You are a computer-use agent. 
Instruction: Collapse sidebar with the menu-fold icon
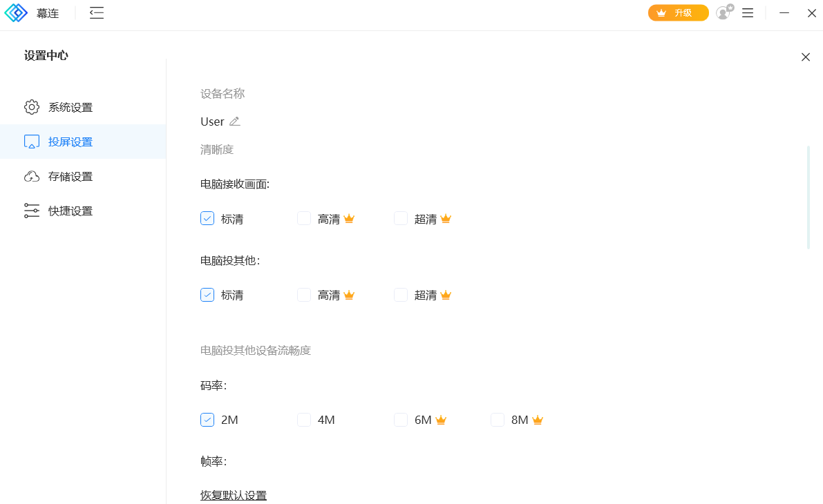coord(97,13)
